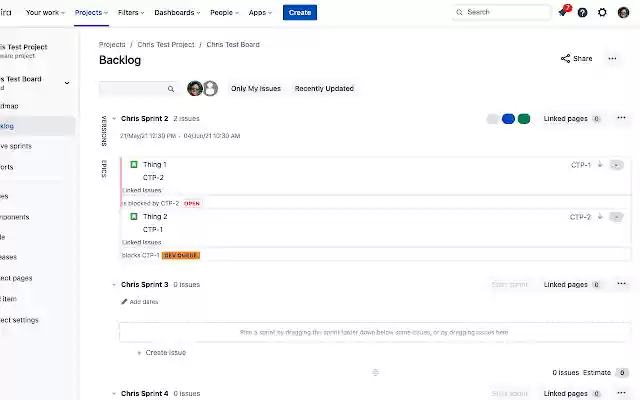Screen dimensions: 640x400
Task: Open the Chris Test Board breadcrumb link
Action: [x=233, y=44]
